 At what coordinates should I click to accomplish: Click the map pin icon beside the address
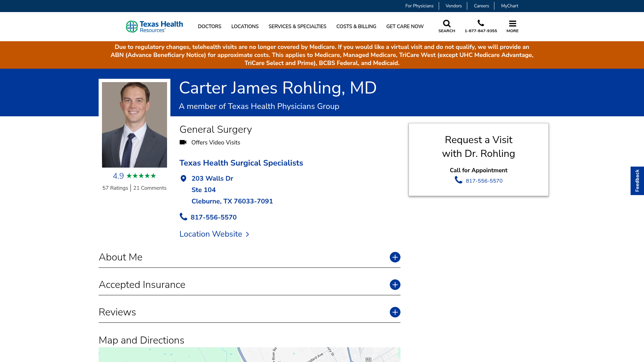tap(183, 178)
